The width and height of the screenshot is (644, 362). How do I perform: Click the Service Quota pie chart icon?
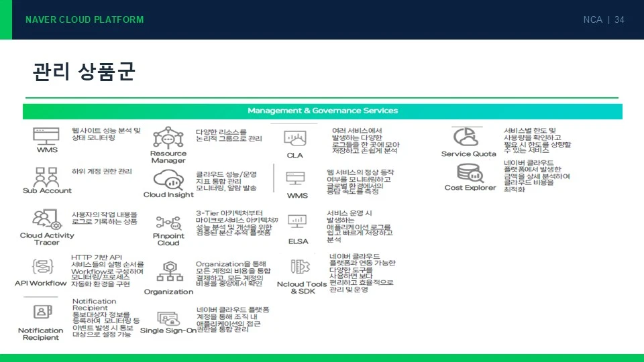click(466, 137)
